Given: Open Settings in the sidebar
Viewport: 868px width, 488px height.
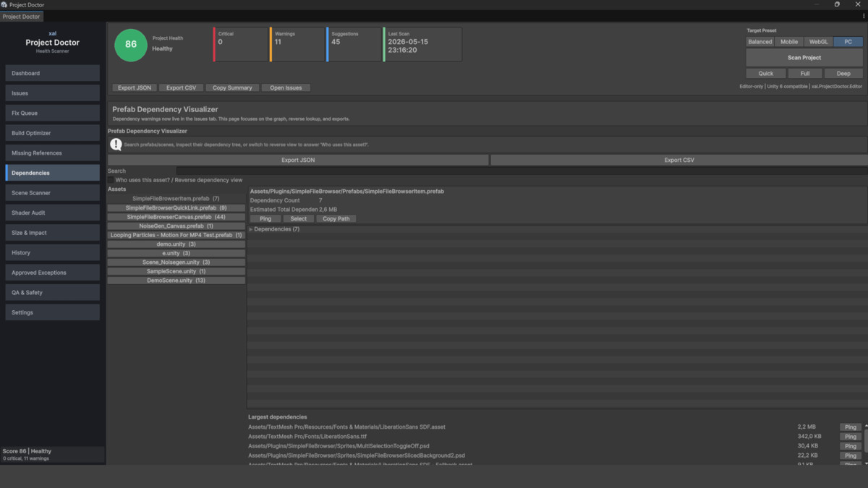Looking at the screenshot, I should point(53,312).
